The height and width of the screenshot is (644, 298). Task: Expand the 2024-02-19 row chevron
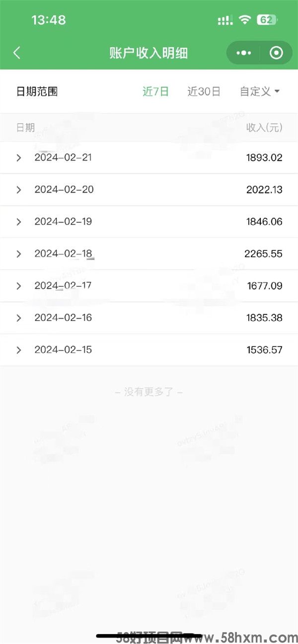[x=19, y=222]
